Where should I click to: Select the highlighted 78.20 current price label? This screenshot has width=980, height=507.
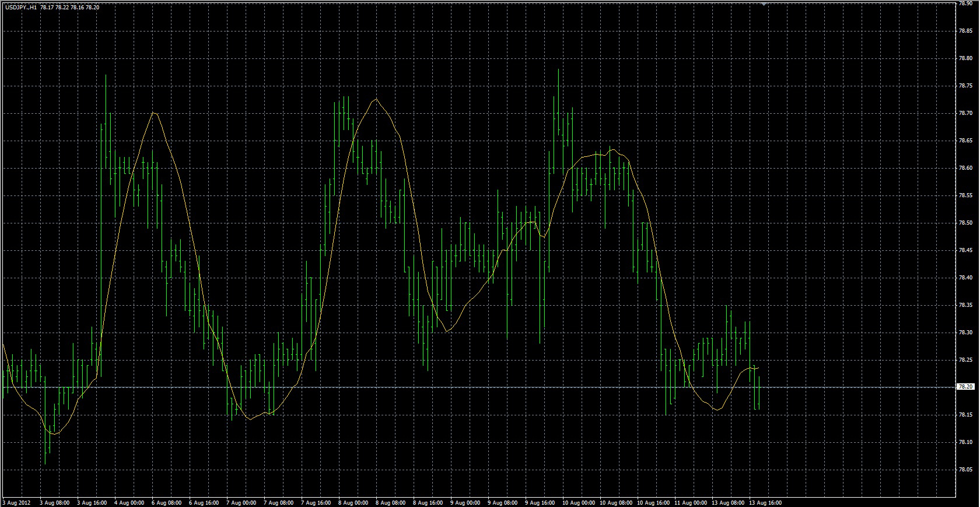(965, 387)
